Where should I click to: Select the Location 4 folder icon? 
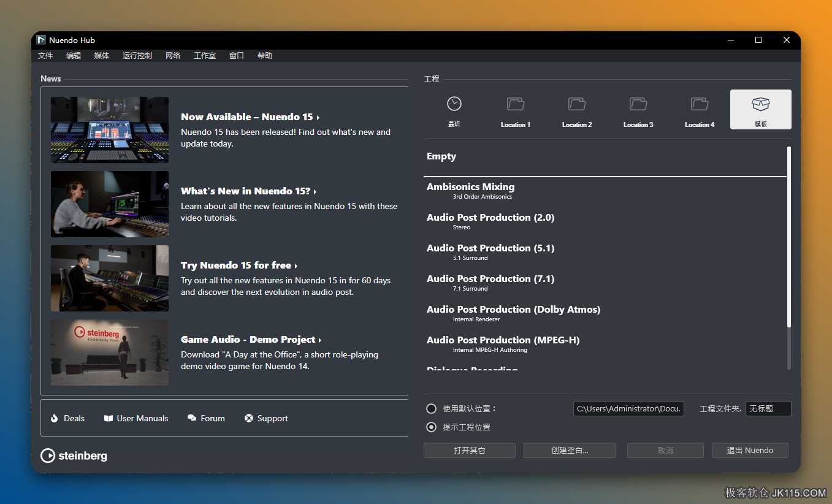(700, 104)
